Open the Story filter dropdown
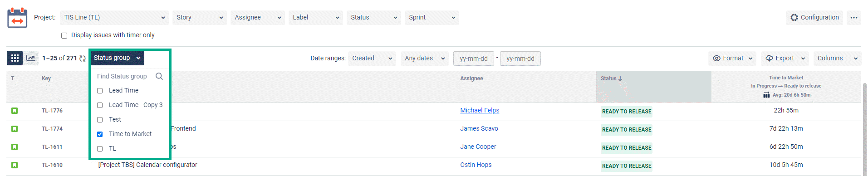The width and height of the screenshot is (868, 176). [200, 18]
